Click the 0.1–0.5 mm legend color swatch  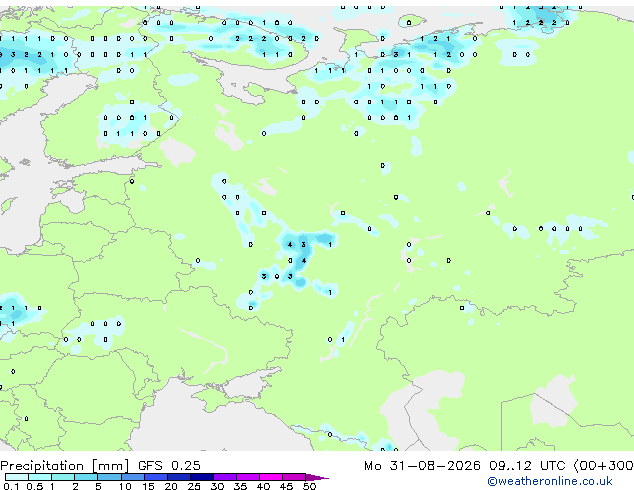point(17,477)
